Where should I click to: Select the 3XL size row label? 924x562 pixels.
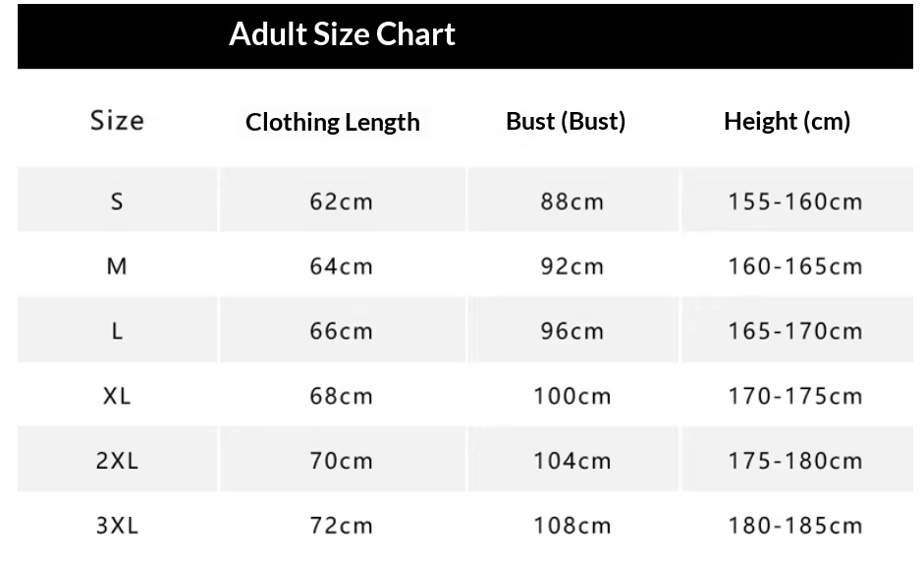tap(117, 526)
